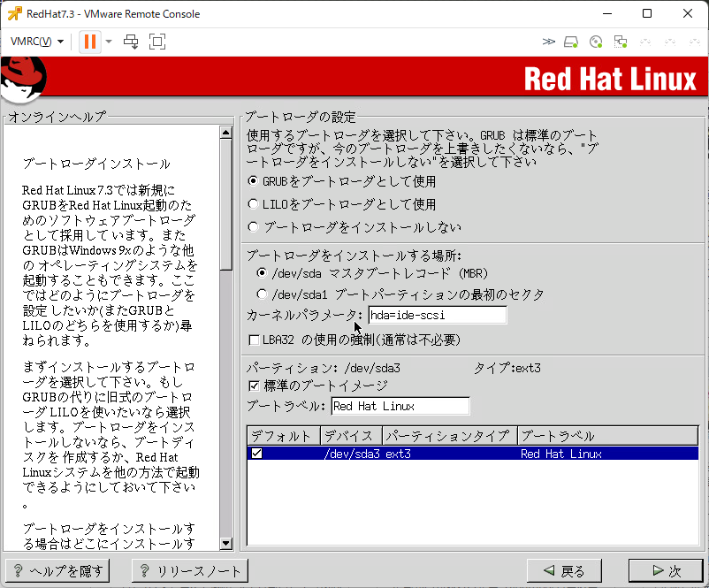Close the VMware Remote Console window
This screenshot has width=709, height=588.
coord(687,13)
